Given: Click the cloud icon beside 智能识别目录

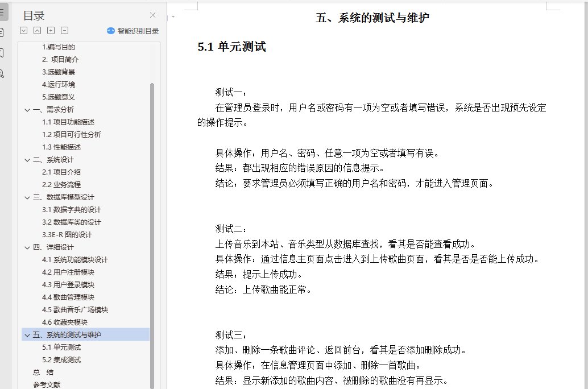Looking at the screenshot, I should pyautogui.click(x=111, y=31).
